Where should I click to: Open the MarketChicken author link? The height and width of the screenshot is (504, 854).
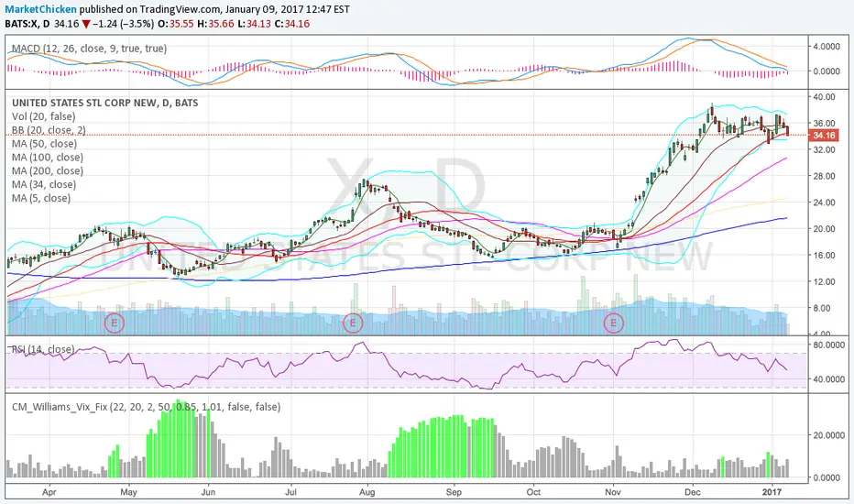[41, 9]
